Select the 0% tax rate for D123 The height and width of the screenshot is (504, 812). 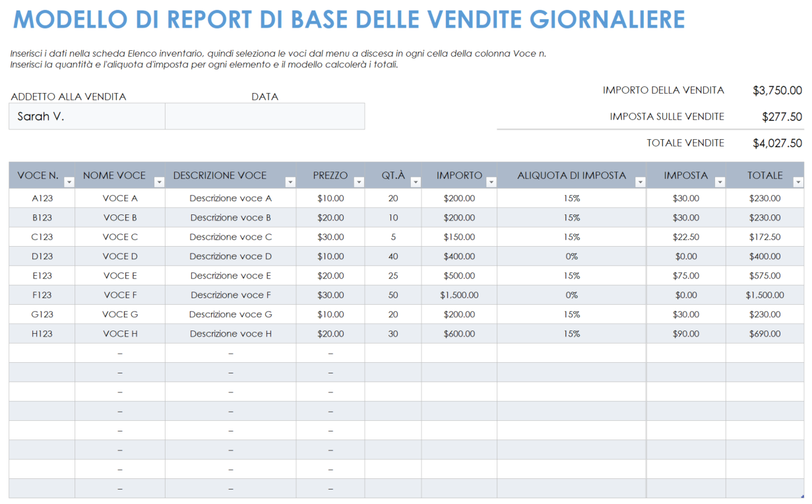[573, 256]
